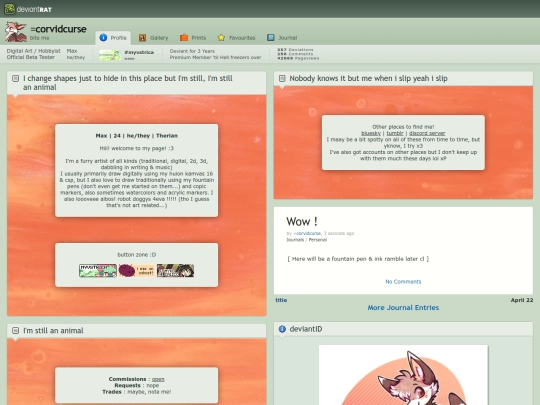Click the yellow Favourites star icon
The image size is (540, 405).
point(221,38)
